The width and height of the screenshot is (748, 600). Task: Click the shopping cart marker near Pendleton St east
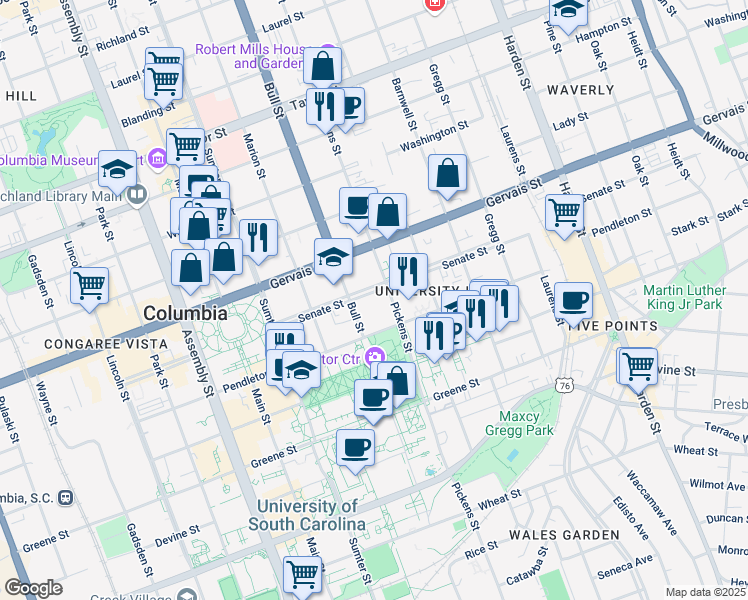coord(564,216)
